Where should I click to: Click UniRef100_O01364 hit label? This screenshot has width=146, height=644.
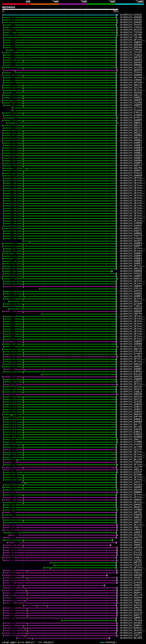[131, 67]
